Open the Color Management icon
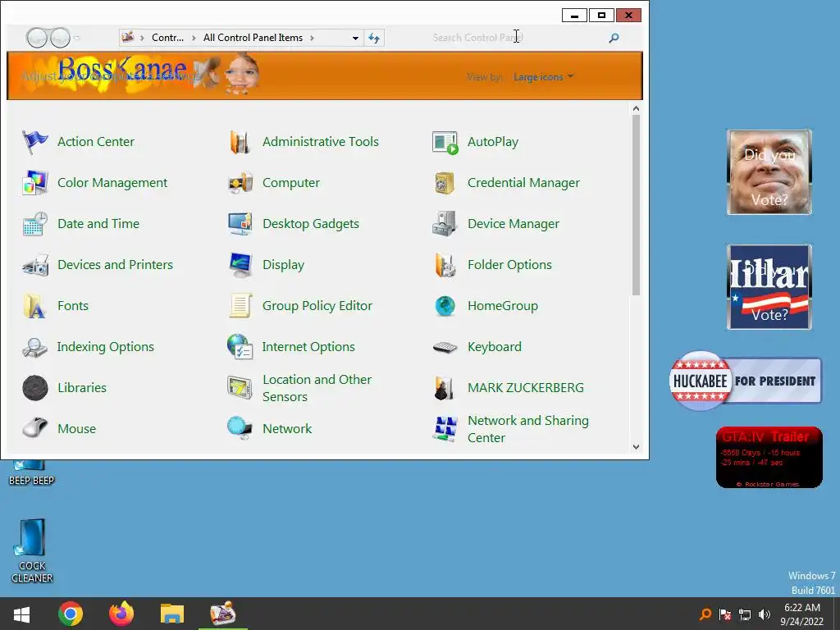Image resolution: width=840 pixels, height=630 pixels. click(x=34, y=183)
